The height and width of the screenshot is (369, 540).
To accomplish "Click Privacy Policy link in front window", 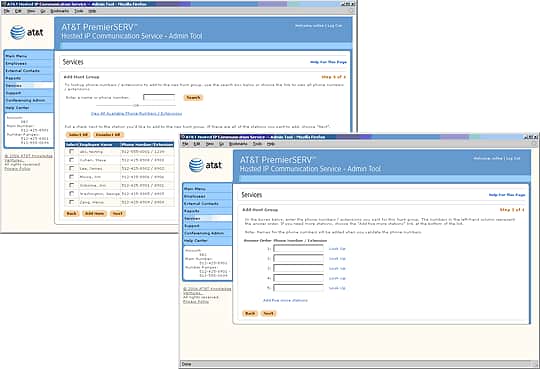I will [196, 301].
